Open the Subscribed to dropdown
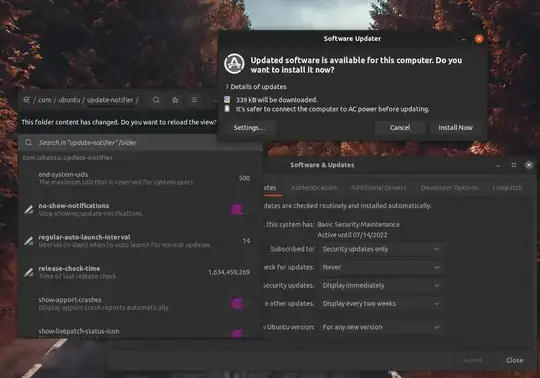The width and height of the screenshot is (540, 378). tap(381, 249)
